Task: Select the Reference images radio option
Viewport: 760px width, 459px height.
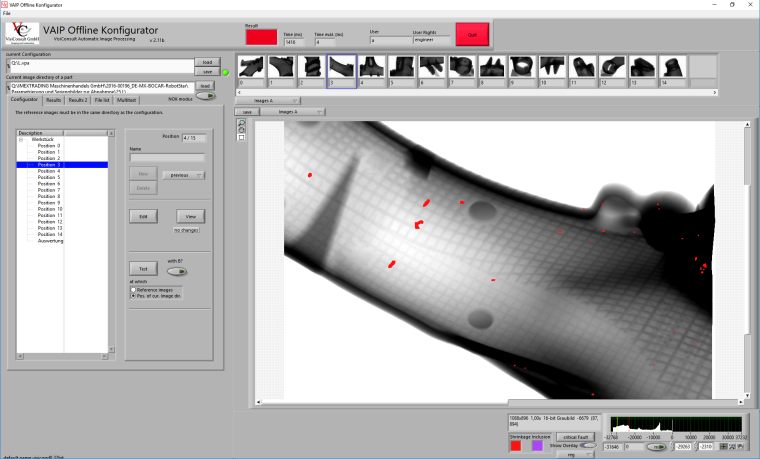Action: [133, 289]
